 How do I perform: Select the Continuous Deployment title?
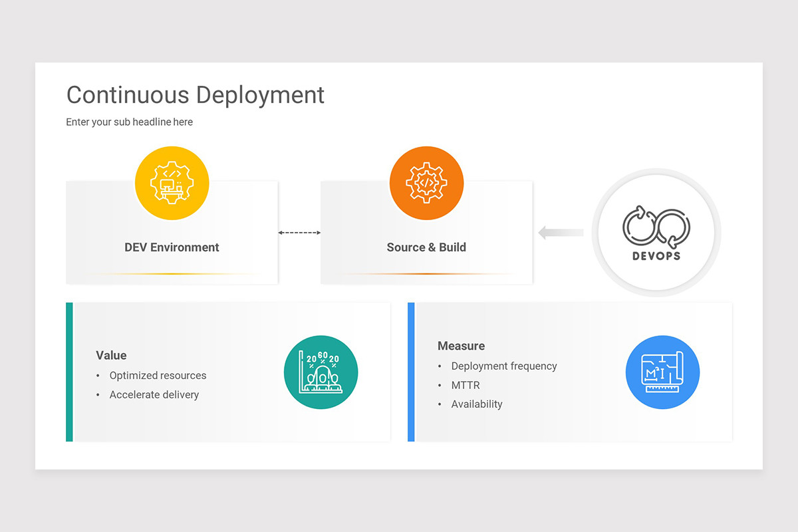click(195, 95)
